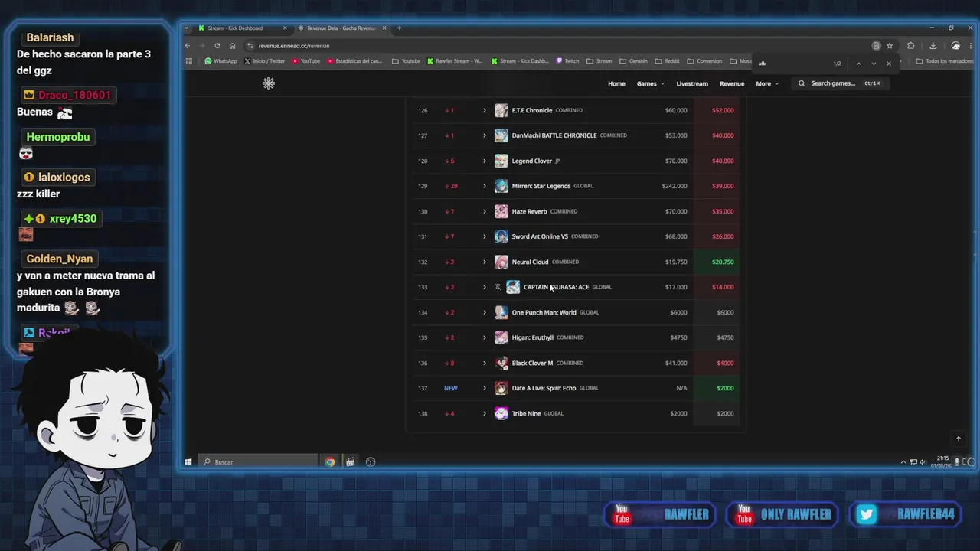This screenshot has width=980, height=551.
Task: Close the find-in-page bar
Action: (889, 64)
